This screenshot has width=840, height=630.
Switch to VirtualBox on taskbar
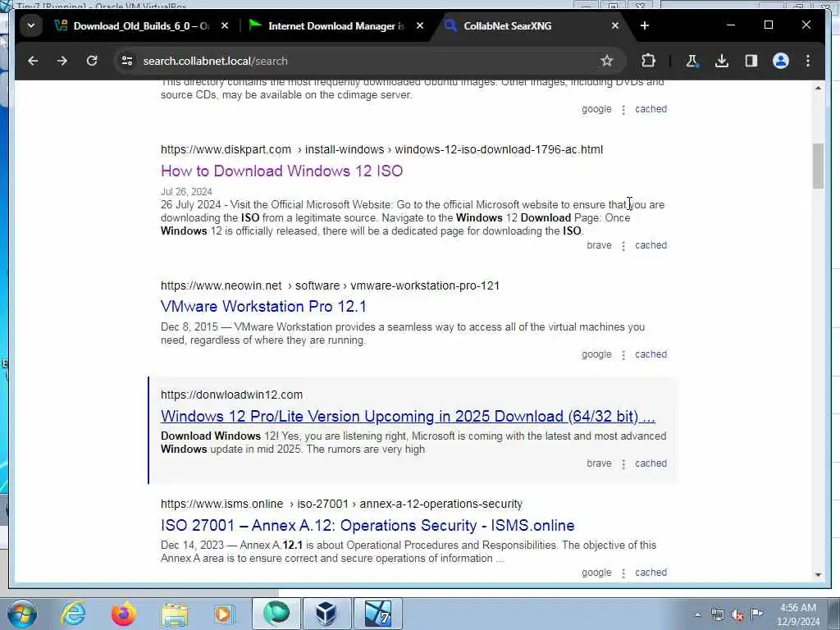click(x=326, y=614)
